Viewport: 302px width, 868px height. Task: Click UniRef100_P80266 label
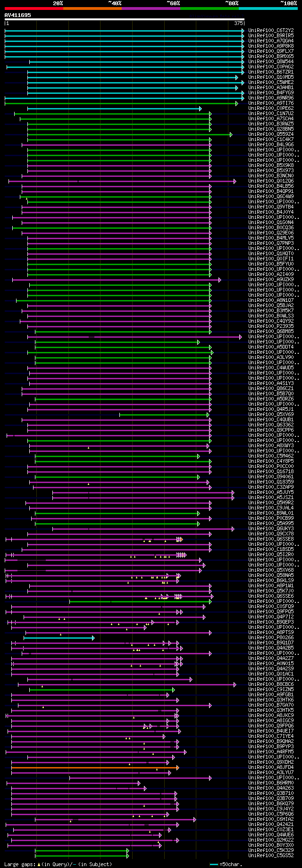click(271, 637)
